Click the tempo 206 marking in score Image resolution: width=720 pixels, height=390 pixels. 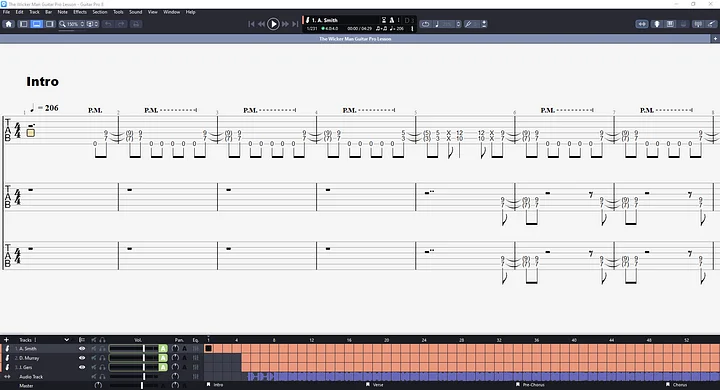coord(44,108)
